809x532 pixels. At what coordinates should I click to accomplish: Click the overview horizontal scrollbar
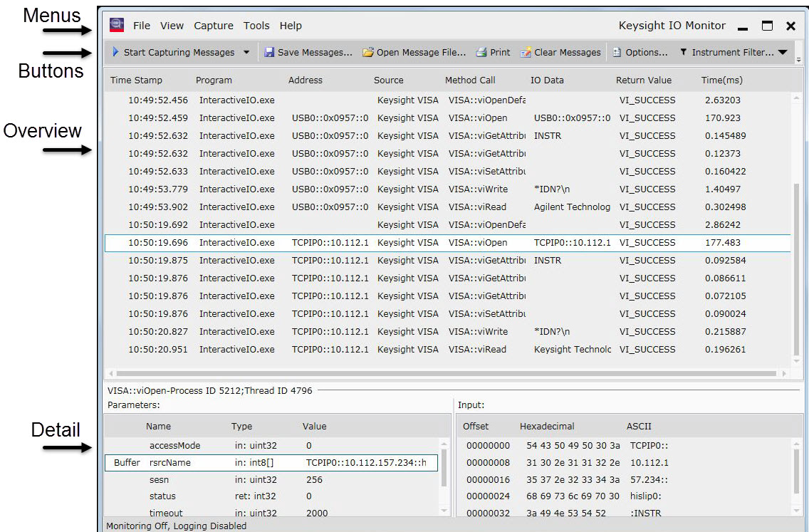click(446, 373)
